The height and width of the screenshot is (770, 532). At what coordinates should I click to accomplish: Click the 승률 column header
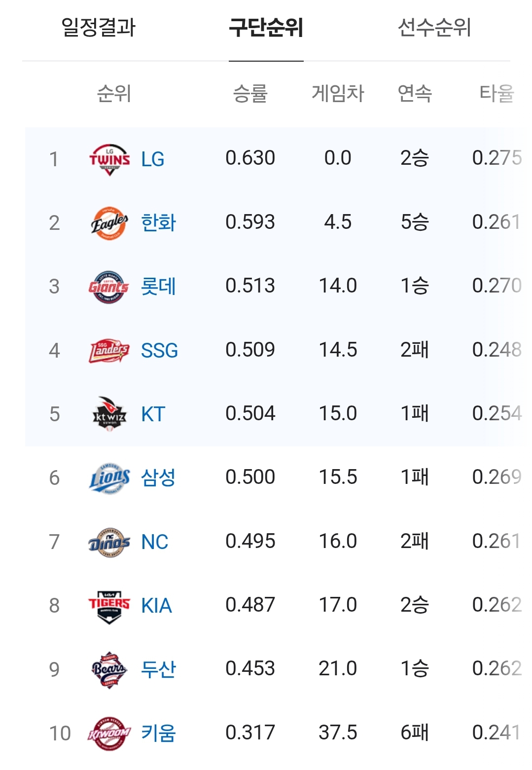point(250,93)
